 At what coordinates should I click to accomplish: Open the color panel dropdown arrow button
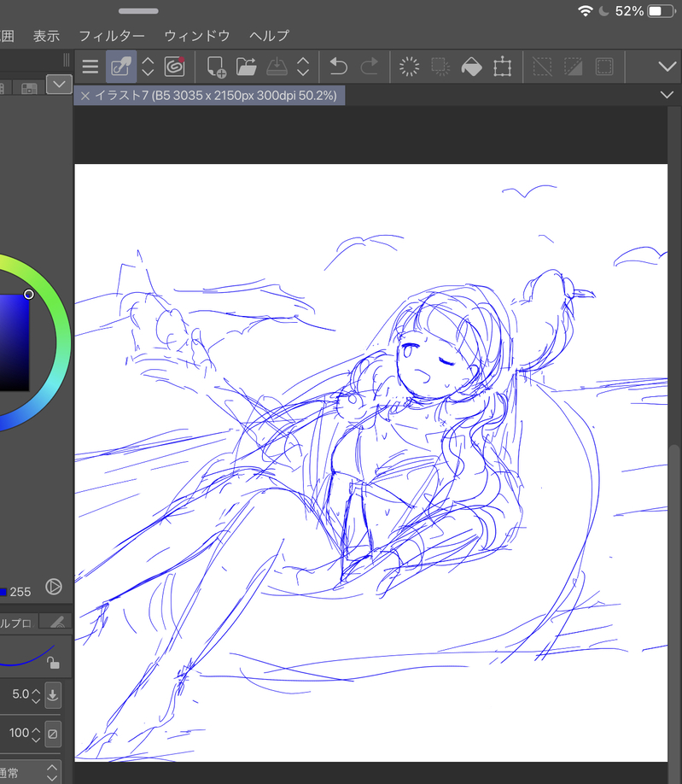(59, 84)
